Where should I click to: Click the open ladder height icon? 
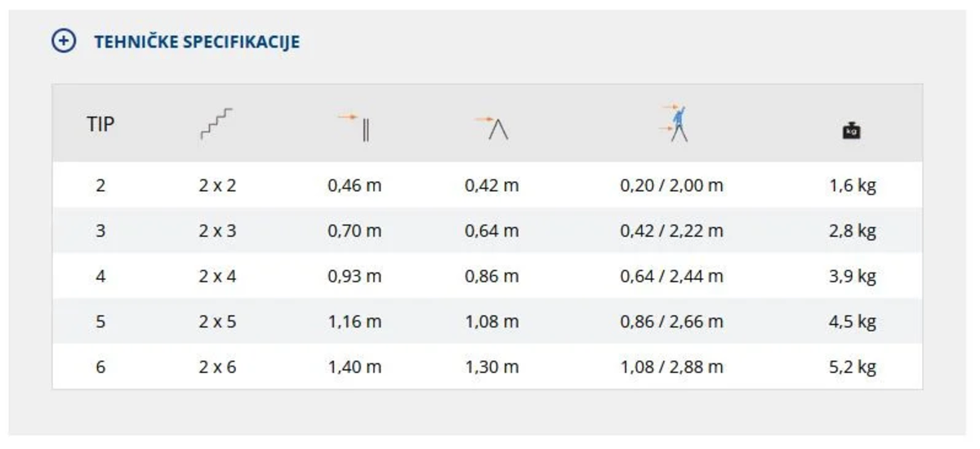(492, 127)
